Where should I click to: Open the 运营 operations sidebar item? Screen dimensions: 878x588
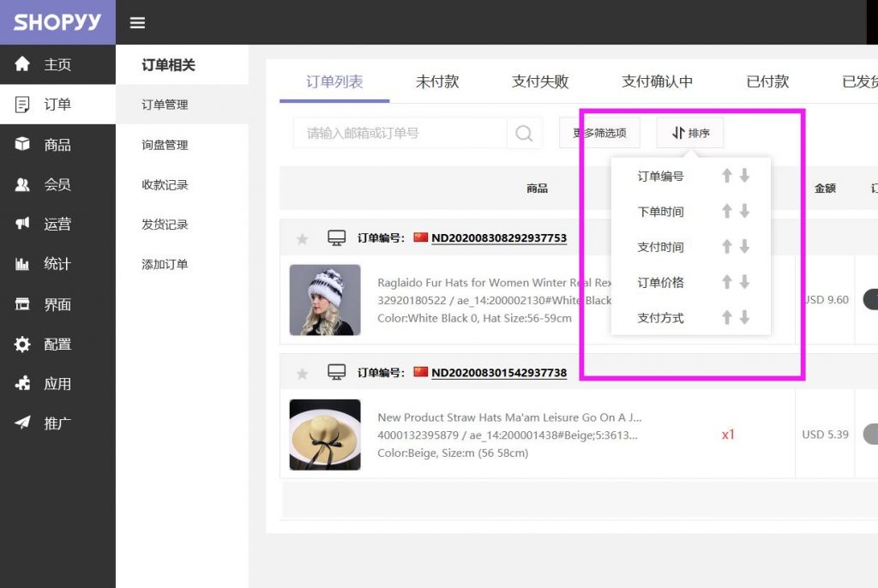(x=57, y=224)
